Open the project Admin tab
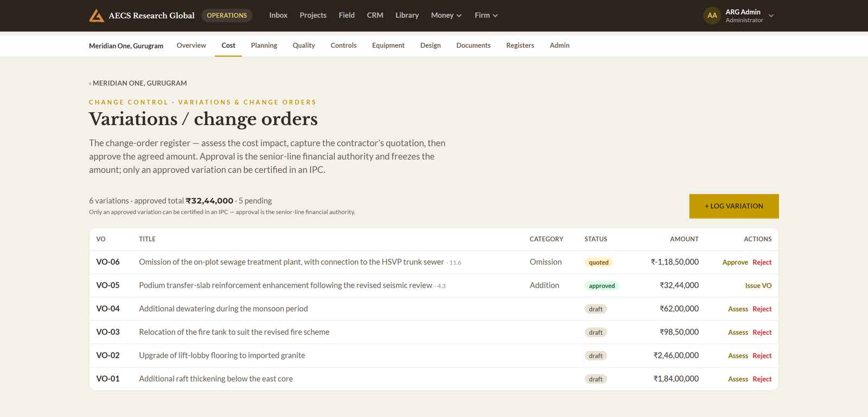The image size is (868, 417). click(559, 46)
